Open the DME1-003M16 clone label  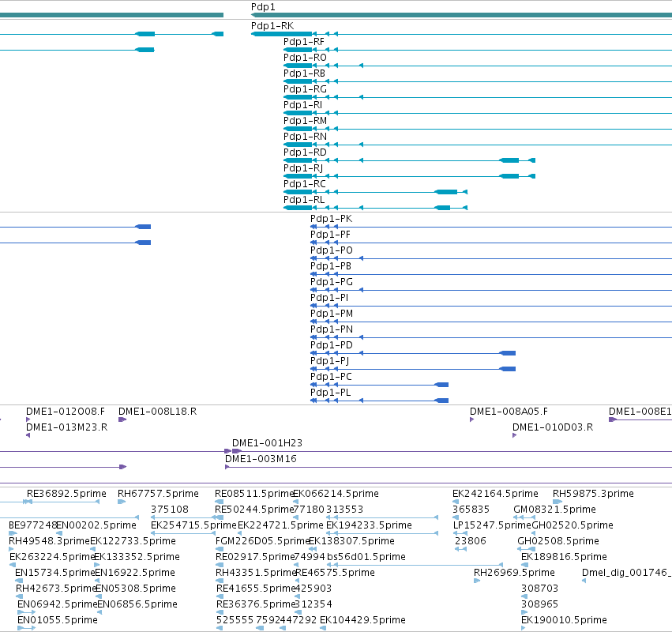click(261, 459)
